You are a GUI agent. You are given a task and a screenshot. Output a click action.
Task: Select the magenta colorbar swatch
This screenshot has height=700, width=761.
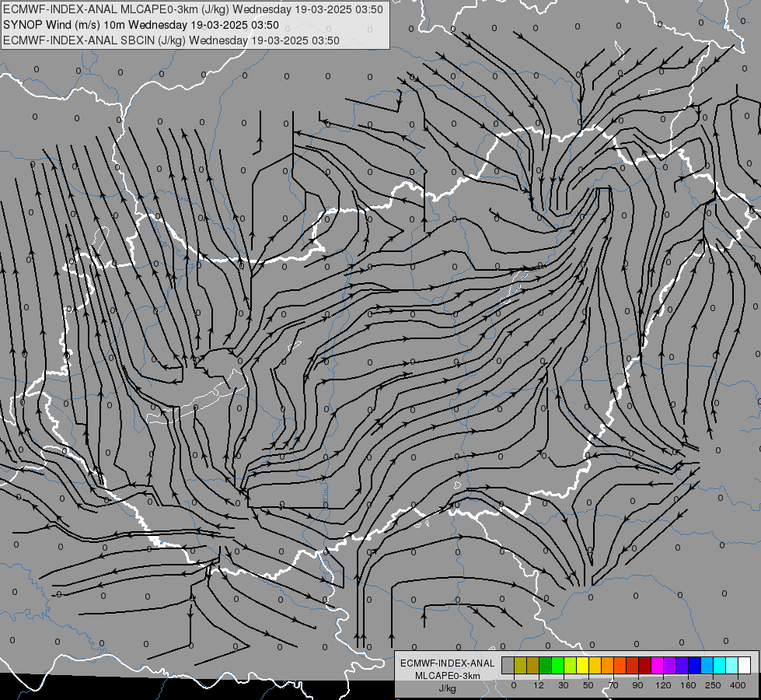coord(658,666)
